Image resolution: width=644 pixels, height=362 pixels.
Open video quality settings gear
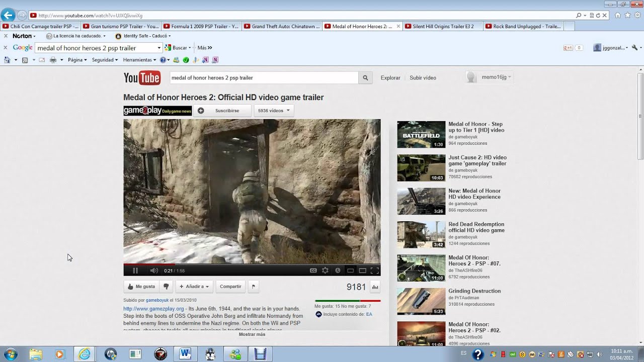[x=326, y=270]
